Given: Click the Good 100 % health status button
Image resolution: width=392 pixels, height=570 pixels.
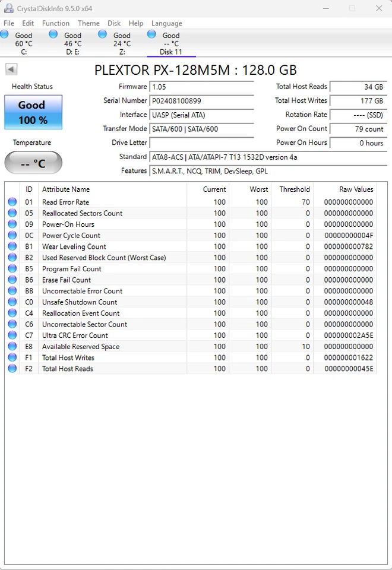Looking at the screenshot, I should 33,112.
